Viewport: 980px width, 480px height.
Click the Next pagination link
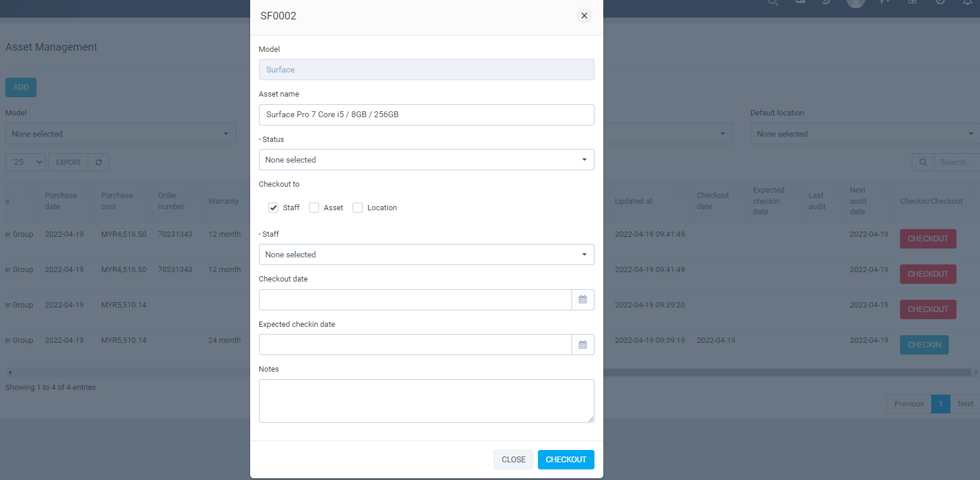(965, 404)
